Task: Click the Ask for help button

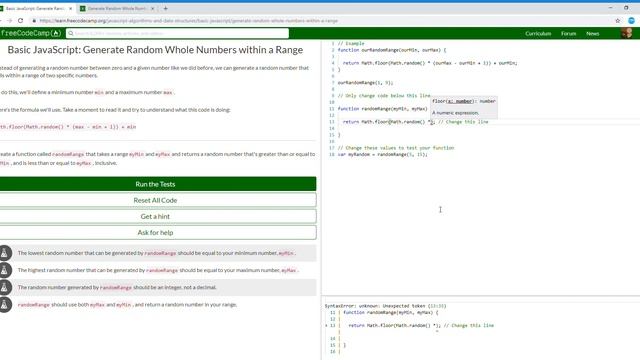Action: click(x=156, y=232)
